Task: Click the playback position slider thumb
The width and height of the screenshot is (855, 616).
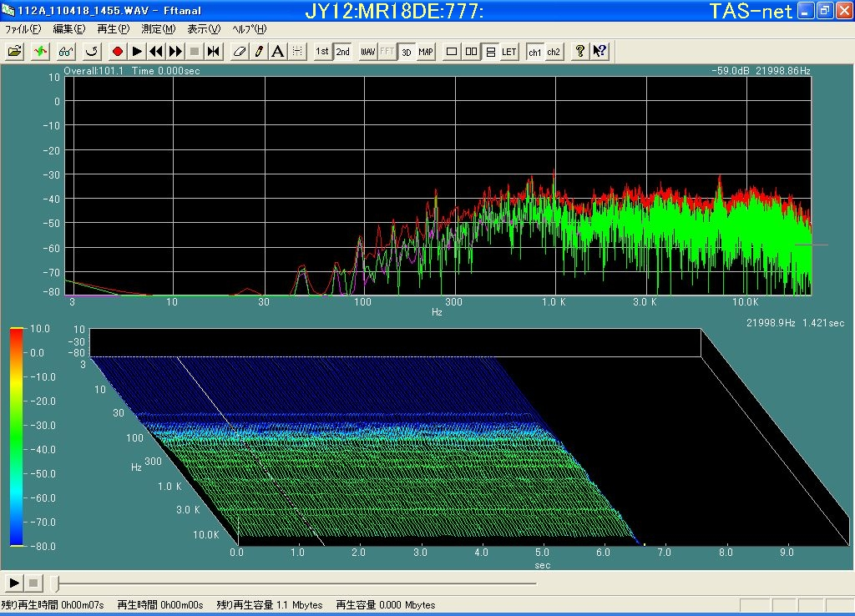Action: 54,583
